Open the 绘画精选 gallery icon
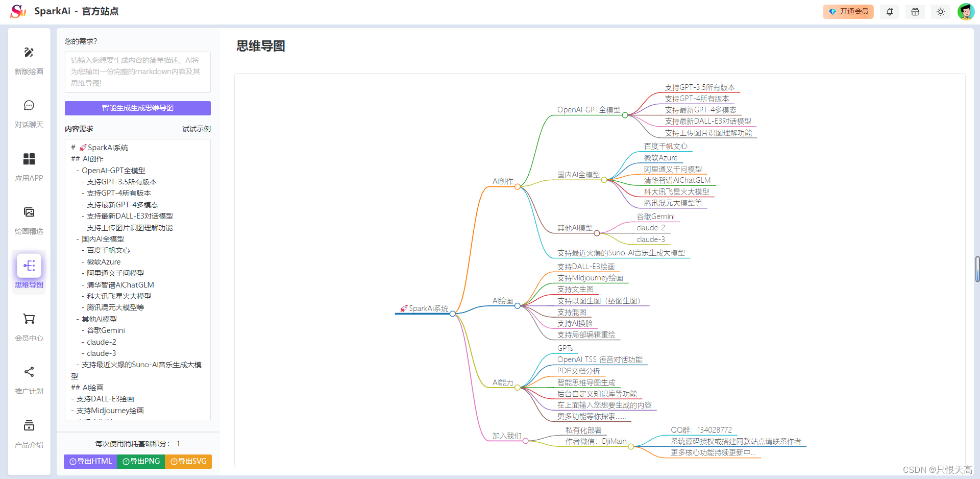 click(29, 212)
